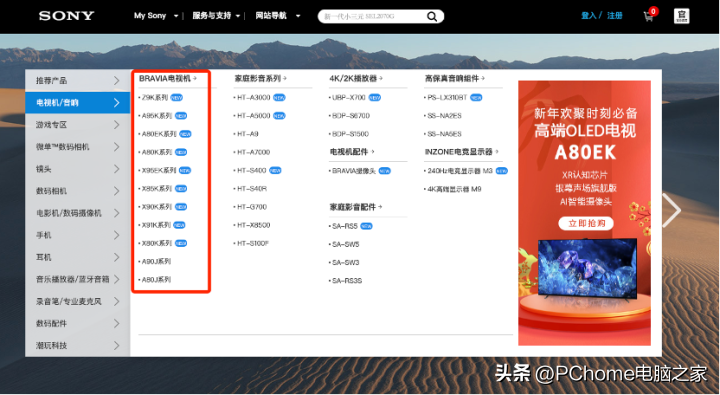
Task: Open the 服务与支持 dropdown menu
Action: coord(216,16)
